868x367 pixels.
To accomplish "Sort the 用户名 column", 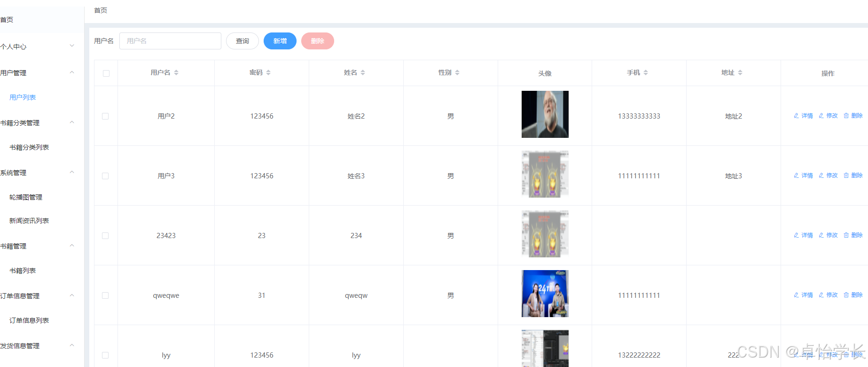I will [x=176, y=72].
